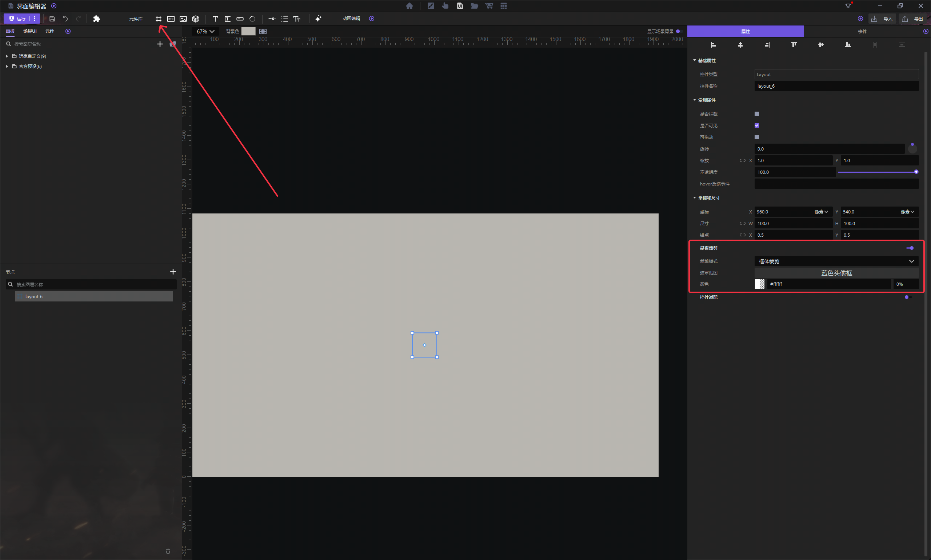Click the BTN button widget icon

point(171,19)
